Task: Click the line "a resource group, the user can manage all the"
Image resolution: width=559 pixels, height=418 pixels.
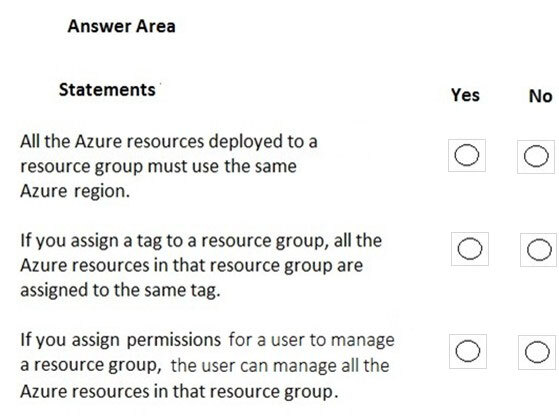Action: click(205, 365)
